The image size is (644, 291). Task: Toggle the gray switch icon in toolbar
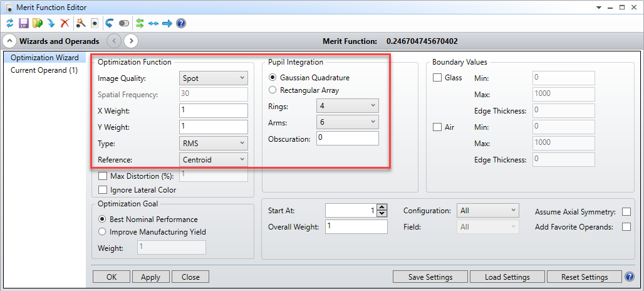[x=124, y=23]
